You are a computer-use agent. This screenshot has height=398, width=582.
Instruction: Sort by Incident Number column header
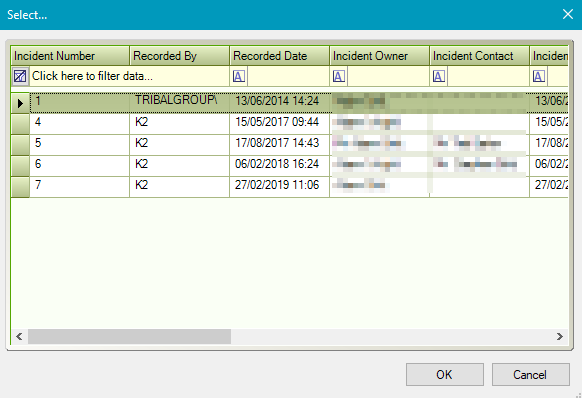[x=70, y=56]
